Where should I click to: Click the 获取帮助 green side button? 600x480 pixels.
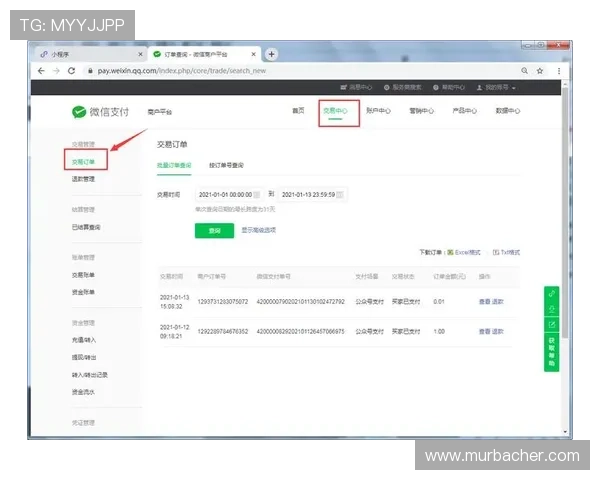551,352
